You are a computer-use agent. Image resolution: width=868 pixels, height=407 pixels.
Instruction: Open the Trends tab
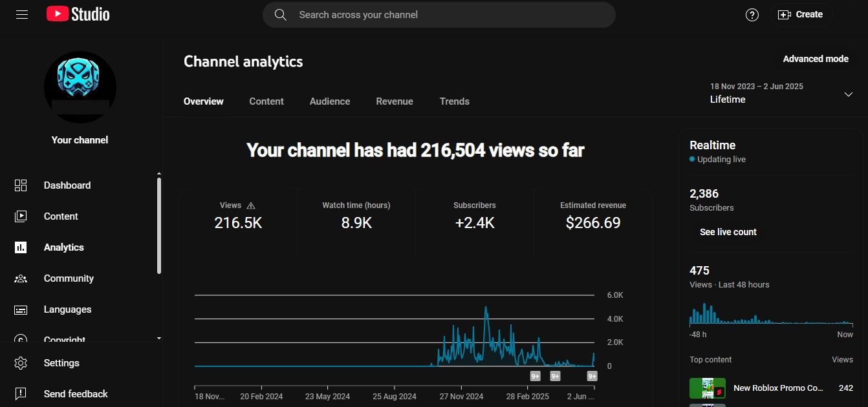(x=454, y=101)
